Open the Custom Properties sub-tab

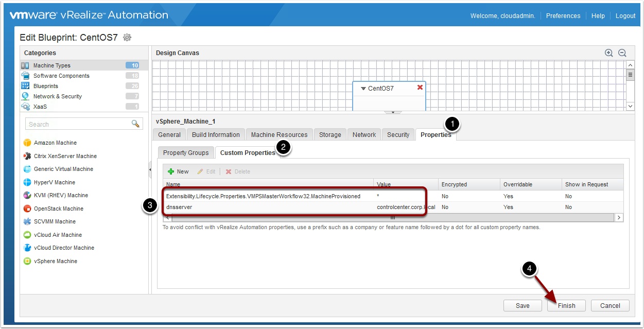point(248,152)
